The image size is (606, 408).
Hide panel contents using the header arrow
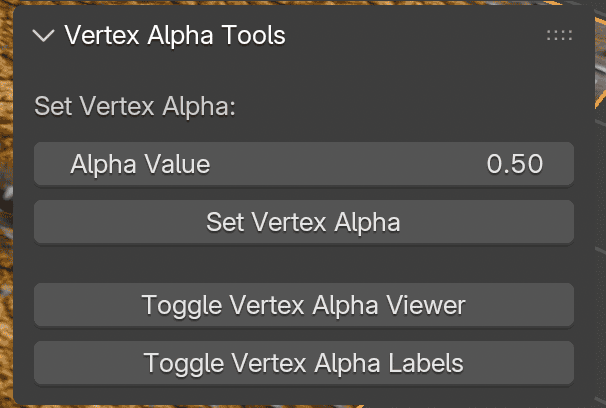(x=43, y=36)
